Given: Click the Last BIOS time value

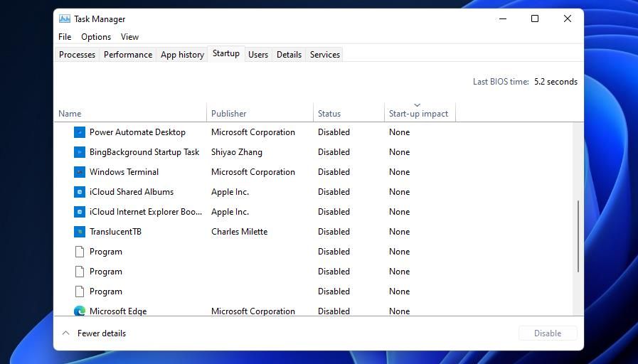Looking at the screenshot, I should click(555, 82).
